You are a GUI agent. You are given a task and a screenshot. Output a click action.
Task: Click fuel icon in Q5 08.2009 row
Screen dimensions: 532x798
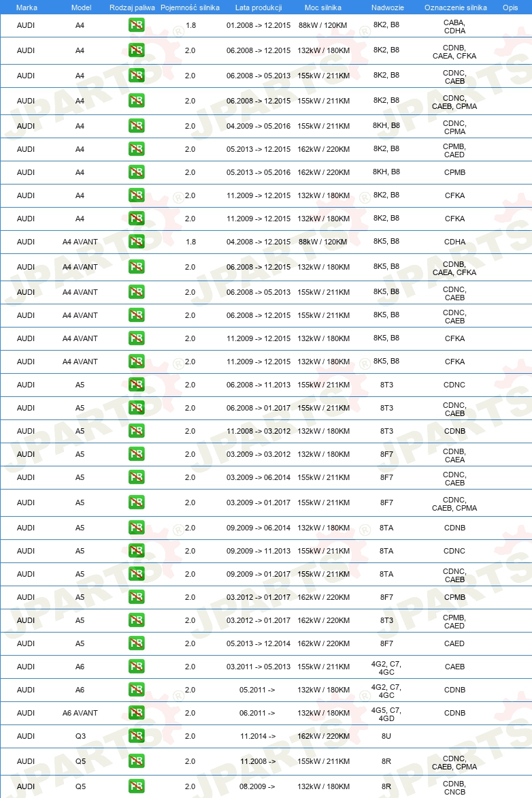coord(136,786)
